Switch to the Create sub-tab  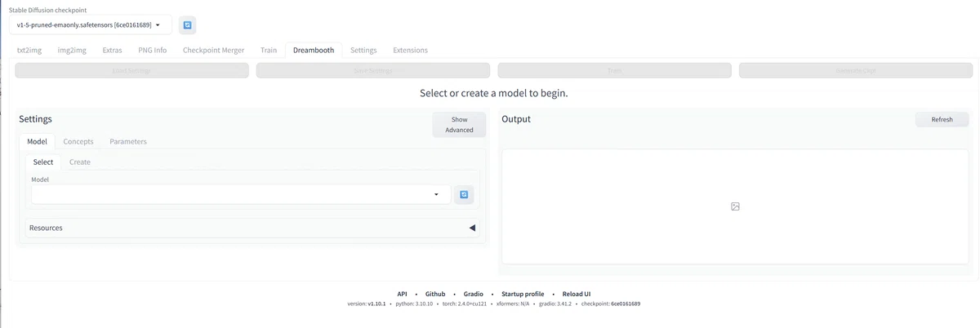tap(80, 162)
